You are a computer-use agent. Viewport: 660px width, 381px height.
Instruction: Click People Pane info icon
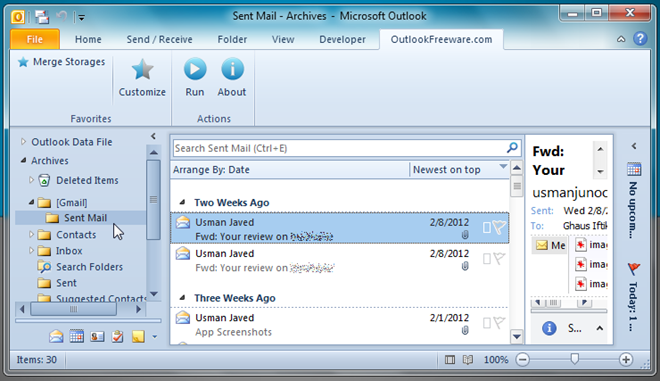[x=549, y=328]
